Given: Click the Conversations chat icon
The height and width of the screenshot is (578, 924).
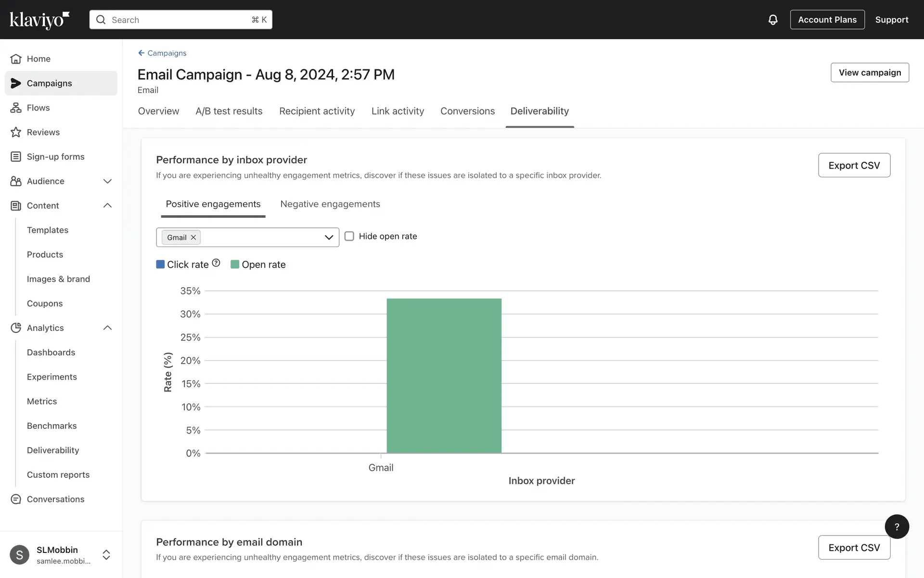Looking at the screenshot, I should click(16, 499).
